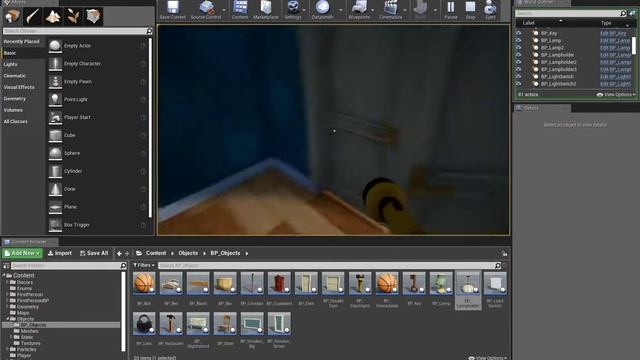The image size is (640, 360).
Task: Click the Sphere placement icon
Action: pyautogui.click(x=55, y=153)
